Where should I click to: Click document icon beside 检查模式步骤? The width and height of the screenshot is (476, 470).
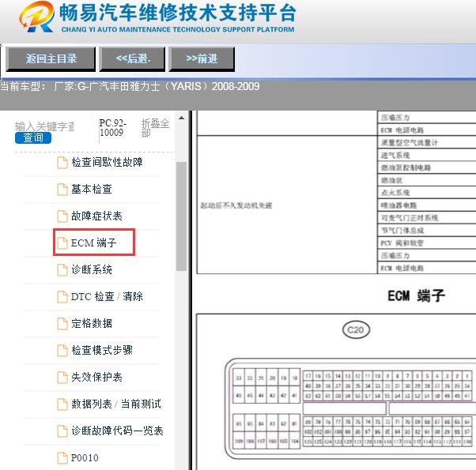point(62,351)
